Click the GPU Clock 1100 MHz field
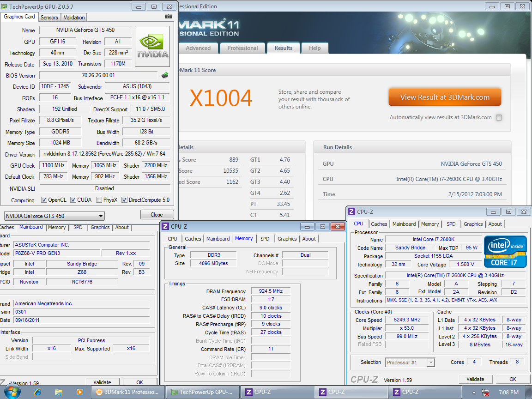 [53, 165]
